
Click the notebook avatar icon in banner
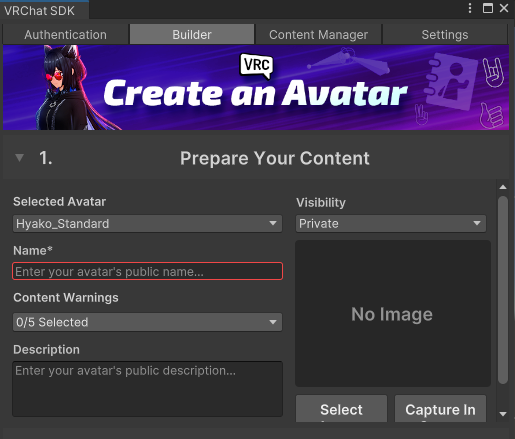[451, 82]
